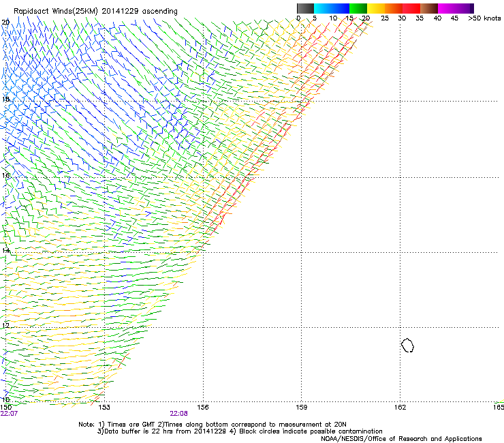This screenshot has height=443, width=504.
Task: Click the legend tick label '10'
Action: click(x=333, y=18)
